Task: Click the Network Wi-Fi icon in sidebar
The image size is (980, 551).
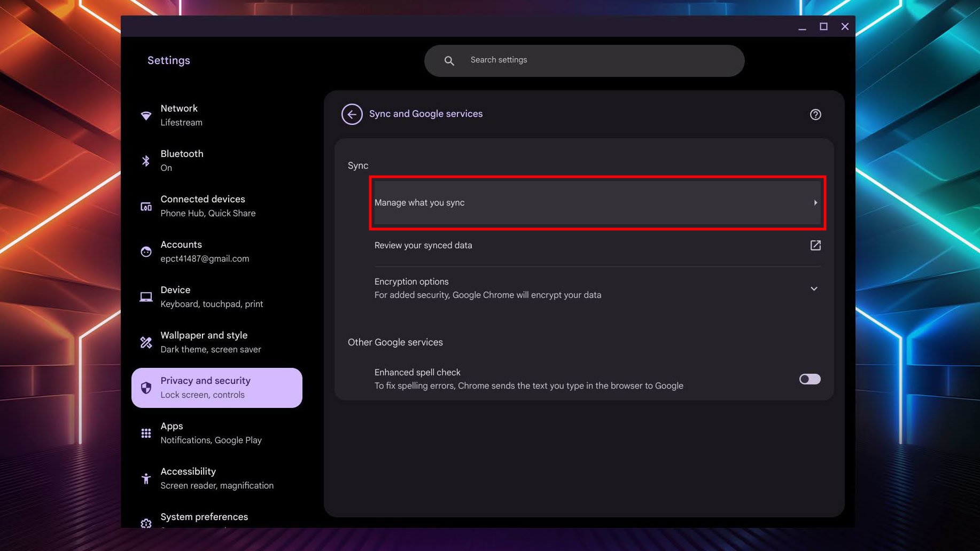Action: click(x=146, y=115)
